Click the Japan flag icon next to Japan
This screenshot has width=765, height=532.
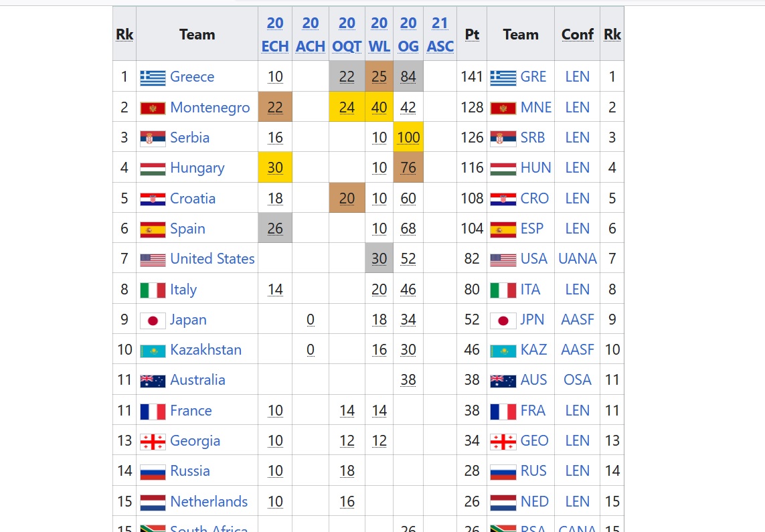click(153, 321)
